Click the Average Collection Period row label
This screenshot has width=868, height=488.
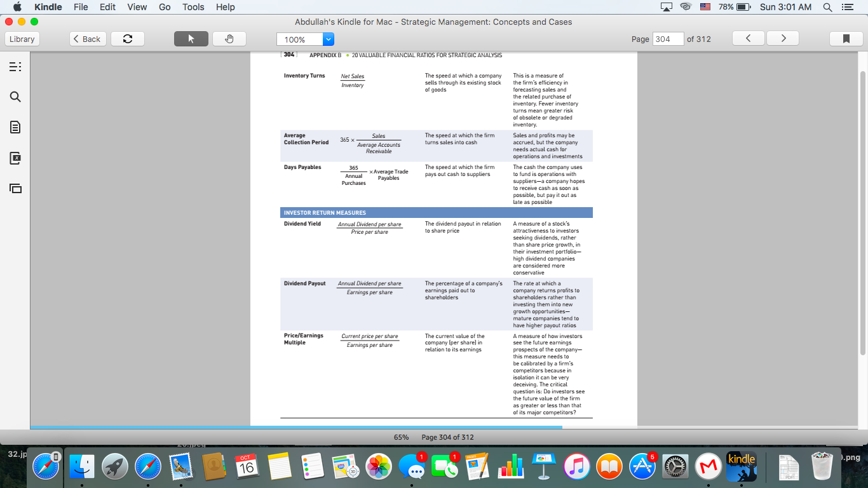(306, 139)
